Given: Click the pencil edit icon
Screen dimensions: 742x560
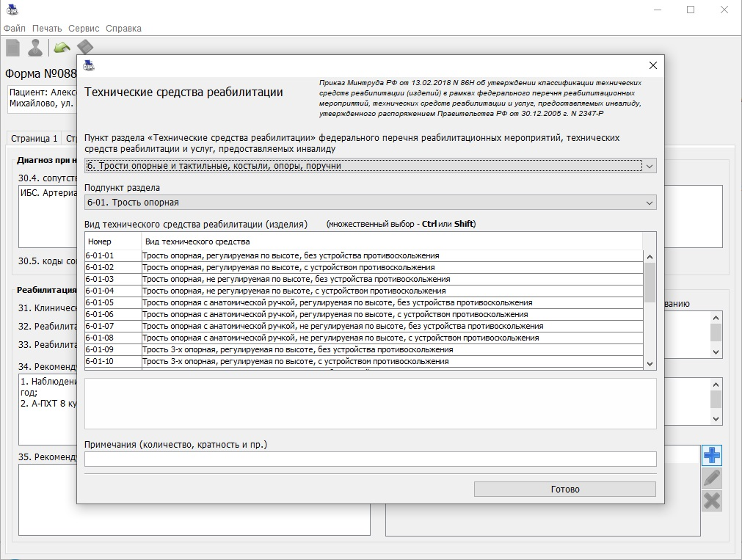Looking at the screenshot, I should (712, 478).
